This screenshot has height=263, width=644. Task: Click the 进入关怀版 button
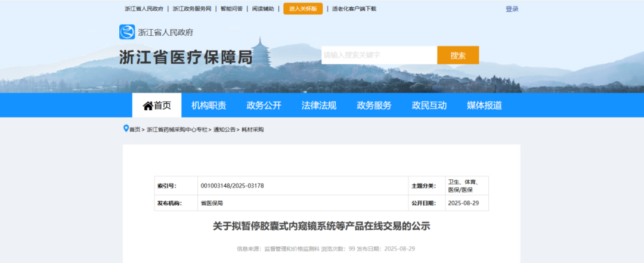coord(303,8)
